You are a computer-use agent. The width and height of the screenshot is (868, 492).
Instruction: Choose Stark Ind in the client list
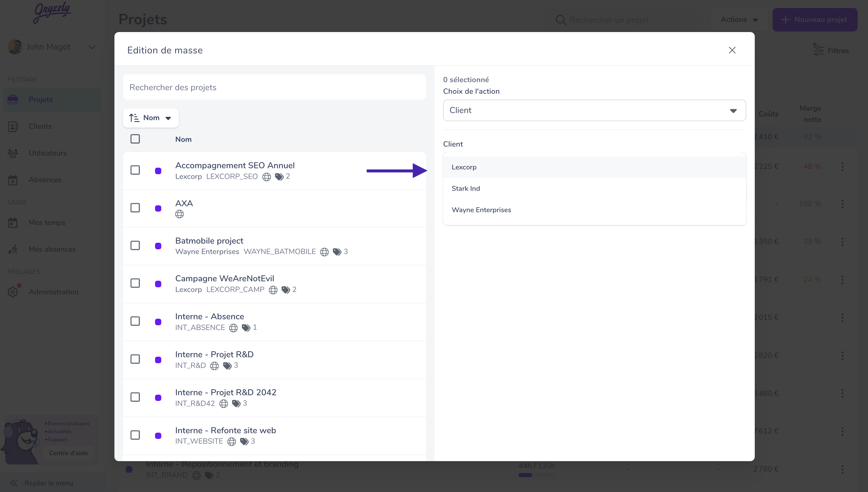point(594,188)
